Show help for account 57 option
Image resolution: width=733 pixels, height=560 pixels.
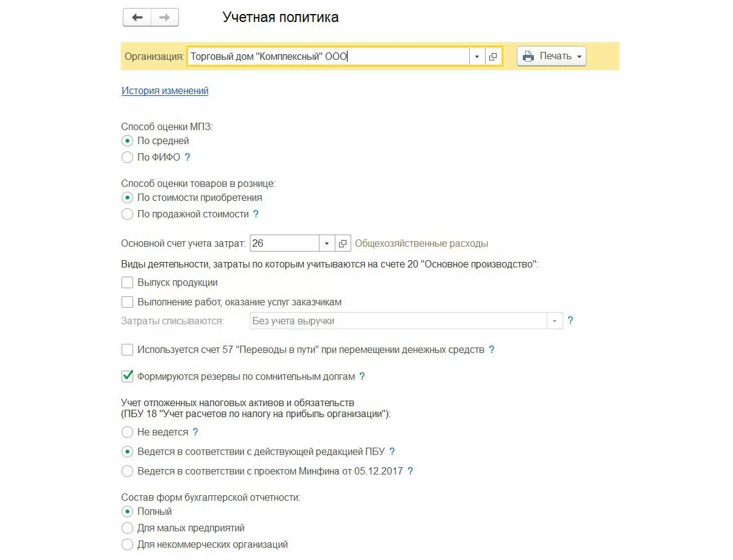click(x=492, y=350)
